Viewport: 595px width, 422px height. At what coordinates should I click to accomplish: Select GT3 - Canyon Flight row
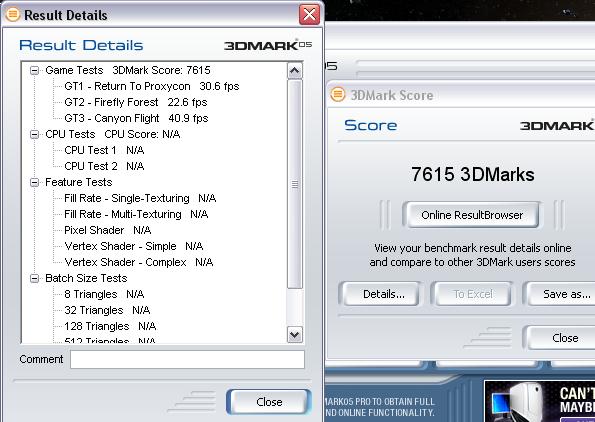(x=136, y=118)
